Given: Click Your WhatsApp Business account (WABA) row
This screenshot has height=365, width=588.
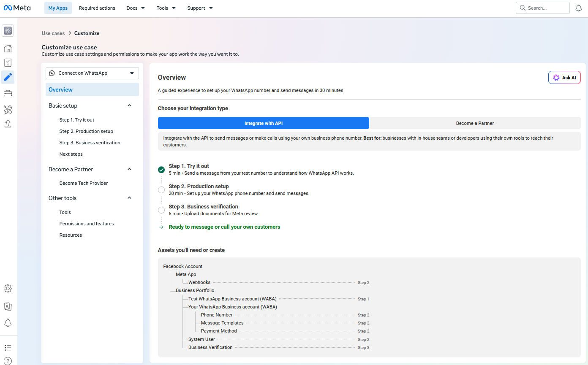Looking at the screenshot, I should click(233, 307).
